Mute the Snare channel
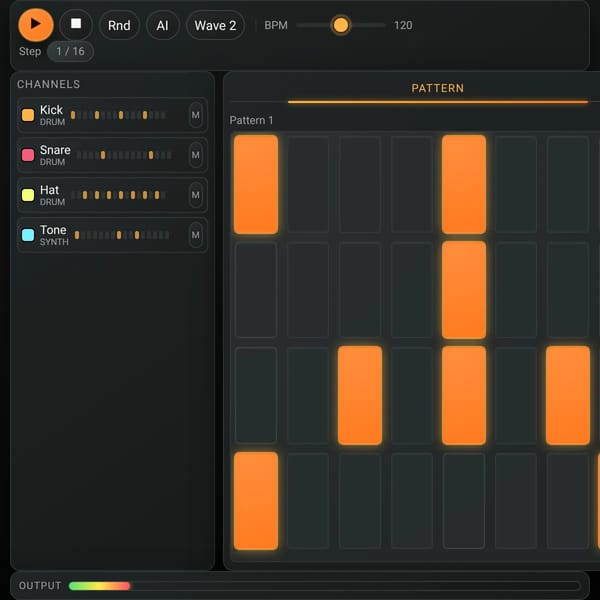 [x=196, y=155]
